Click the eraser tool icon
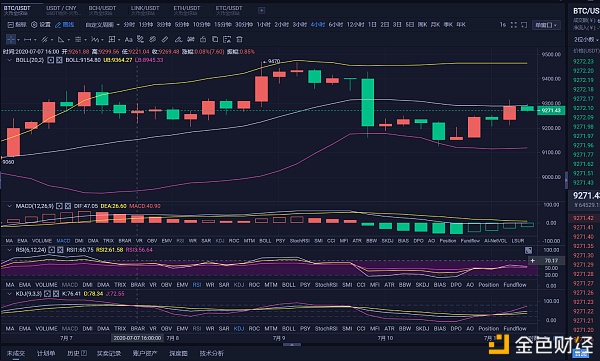Viewport: 600px width, 361px height. [x=178, y=39]
